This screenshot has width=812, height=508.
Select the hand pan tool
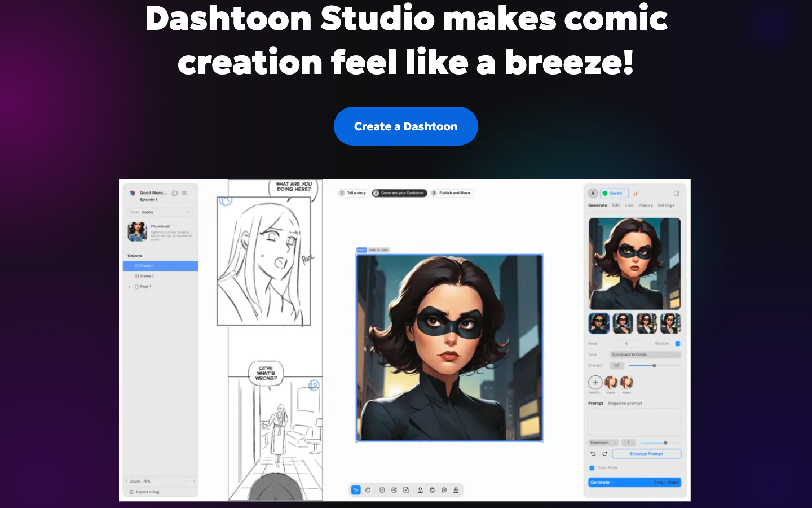[x=368, y=490]
